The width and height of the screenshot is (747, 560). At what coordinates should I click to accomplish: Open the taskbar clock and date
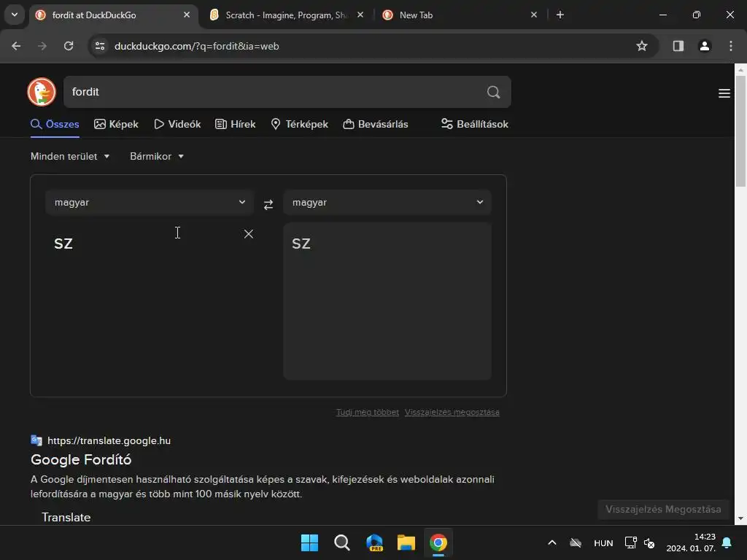(x=691, y=542)
